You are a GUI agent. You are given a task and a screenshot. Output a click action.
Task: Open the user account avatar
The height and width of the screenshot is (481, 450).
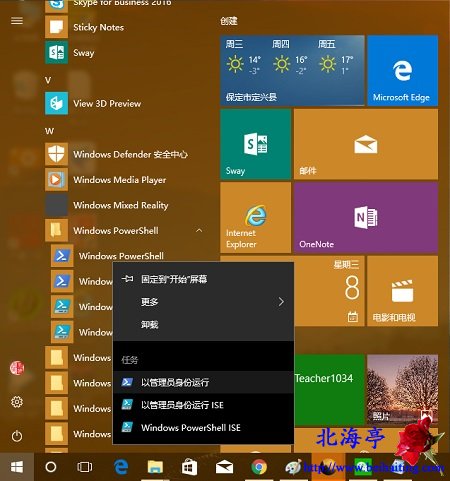tap(17, 368)
